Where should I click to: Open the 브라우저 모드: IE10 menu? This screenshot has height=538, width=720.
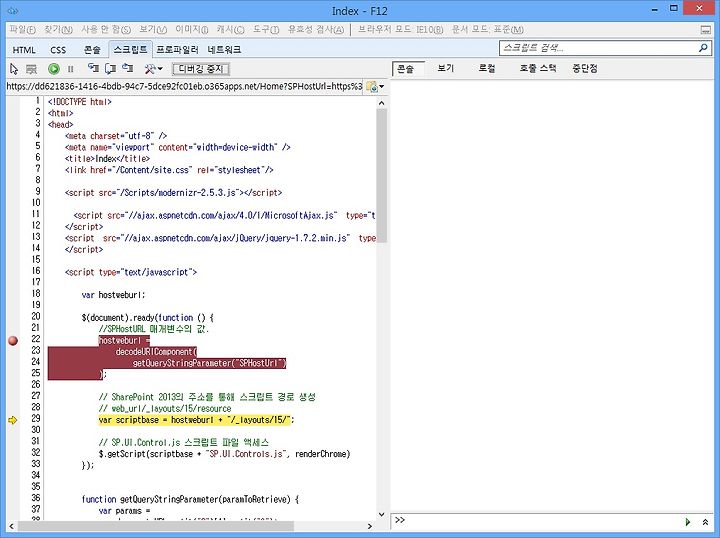(x=400, y=30)
